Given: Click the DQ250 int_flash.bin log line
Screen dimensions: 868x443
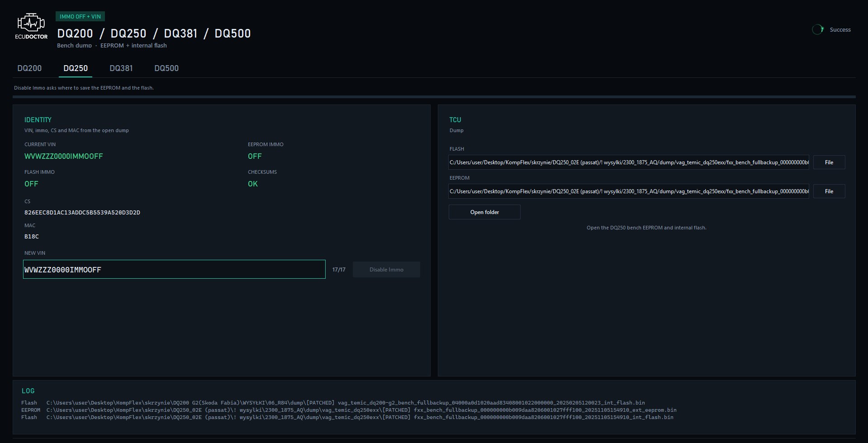Looking at the screenshot, I should click(347, 417).
